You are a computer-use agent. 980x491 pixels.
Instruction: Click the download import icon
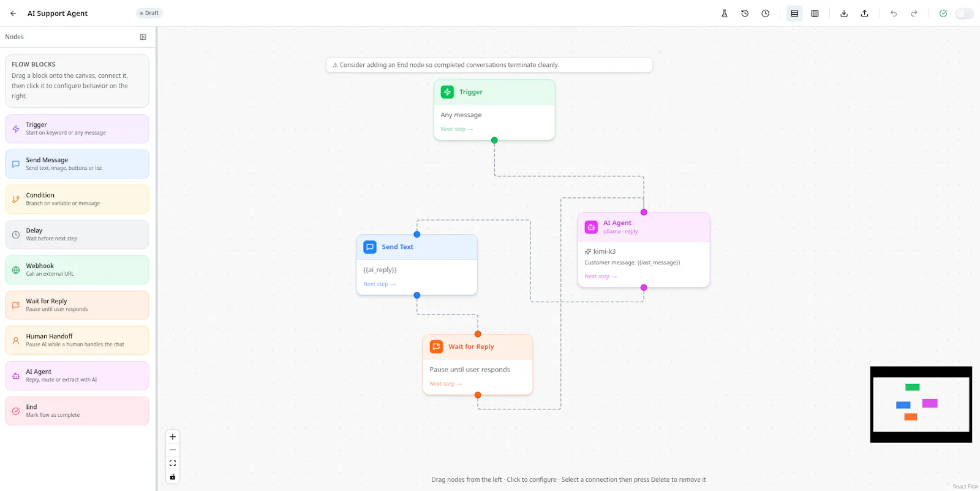click(844, 13)
